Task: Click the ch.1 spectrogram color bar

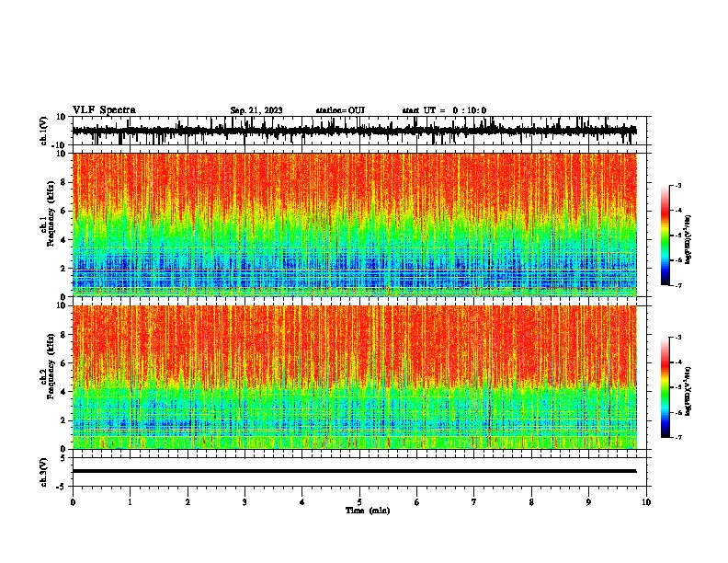Action: pyautogui.click(x=665, y=236)
